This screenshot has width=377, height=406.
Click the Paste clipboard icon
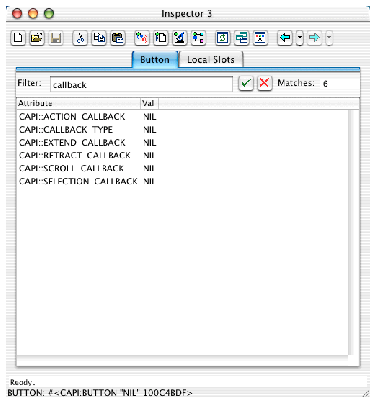click(118, 38)
